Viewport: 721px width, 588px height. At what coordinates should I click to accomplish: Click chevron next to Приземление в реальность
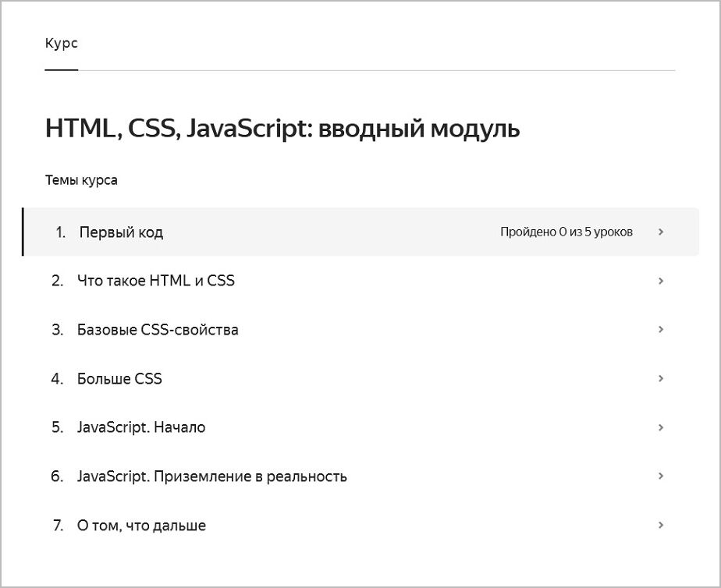click(x=661, y=476)
